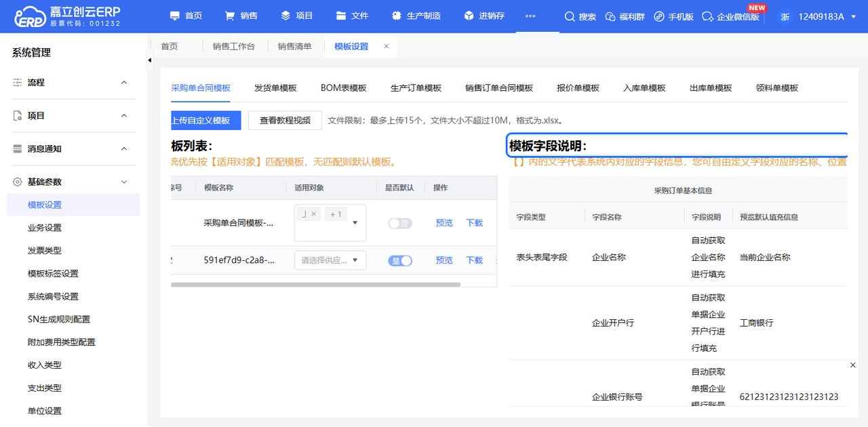The width and height of the screenshot is (868, 427).
Task: Select the 发货单模板 tab
Action: 275,88
